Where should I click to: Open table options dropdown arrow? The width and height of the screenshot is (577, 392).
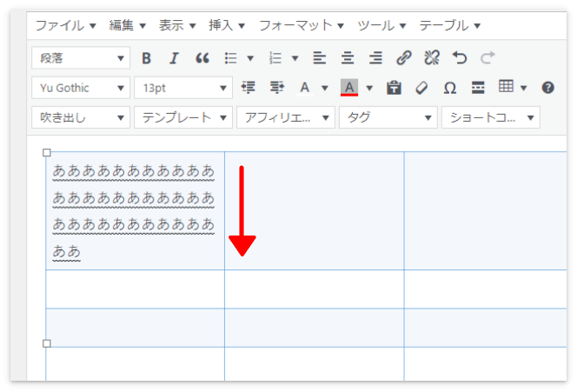524,88
